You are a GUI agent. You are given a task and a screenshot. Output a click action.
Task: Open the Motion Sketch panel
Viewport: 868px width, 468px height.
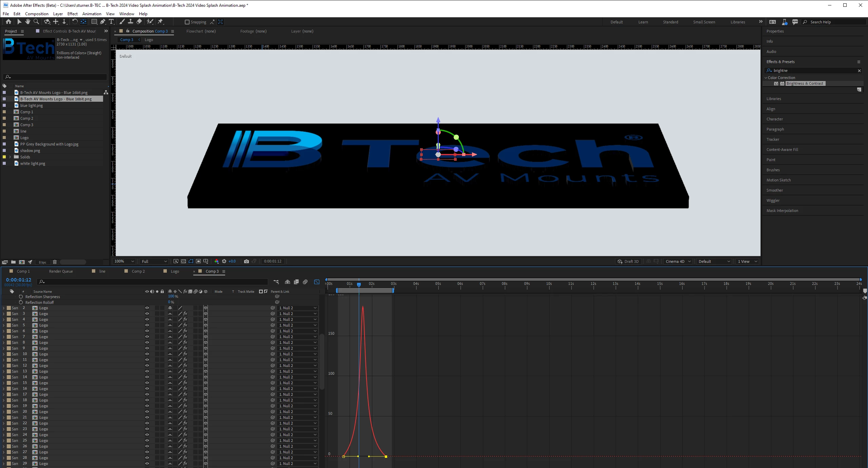point(778,180)
